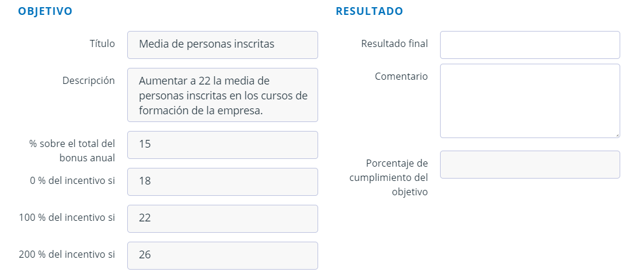Focus the '% sobre el total del bonus anual' field
The width and height of the screenshot is (644, 275).
222,145
